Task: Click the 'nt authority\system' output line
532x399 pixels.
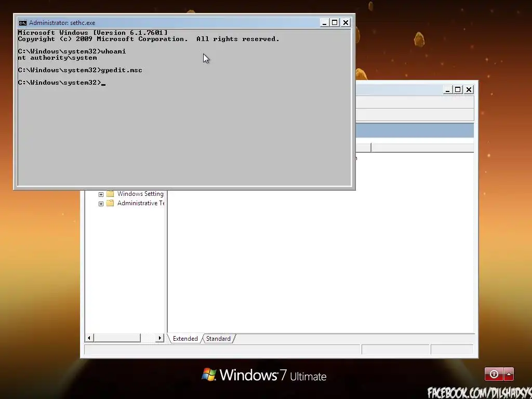Action: (x=57, y=58)
